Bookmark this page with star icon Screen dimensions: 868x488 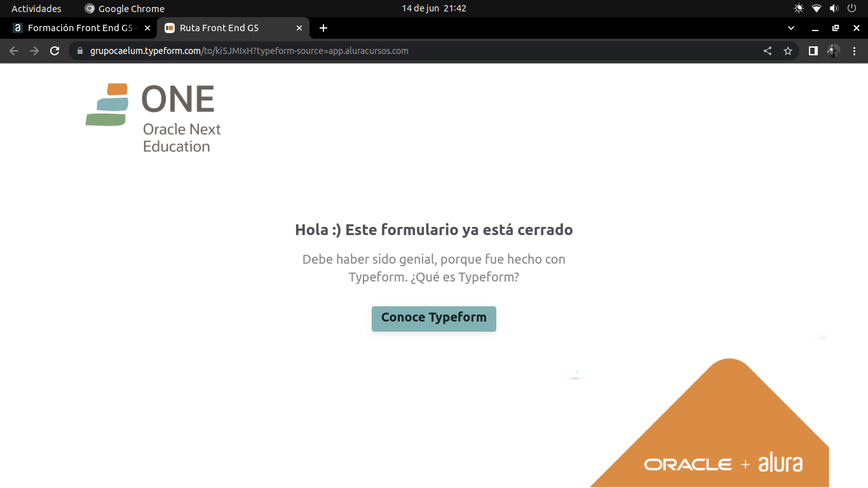pyautogui.click(x=788, y=51)
